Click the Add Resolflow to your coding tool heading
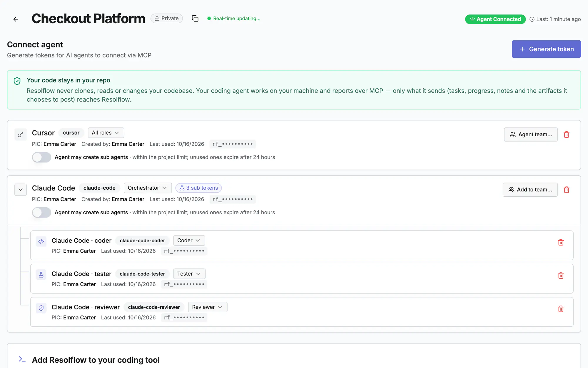588x368 pixels. click(96, 360)
